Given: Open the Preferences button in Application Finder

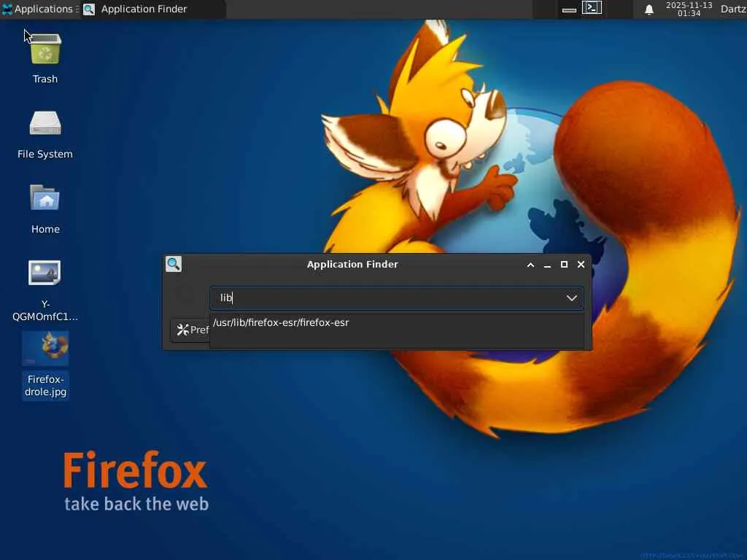Looking at the screenshot, I should coord(190,330).
